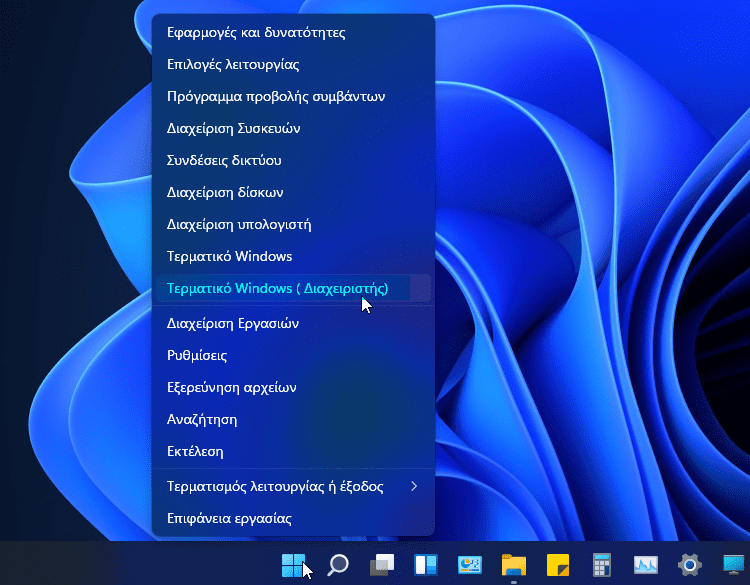Open the performance monitor taskbar icon
This screenshot has width=750, height=585.
(646, 565)
